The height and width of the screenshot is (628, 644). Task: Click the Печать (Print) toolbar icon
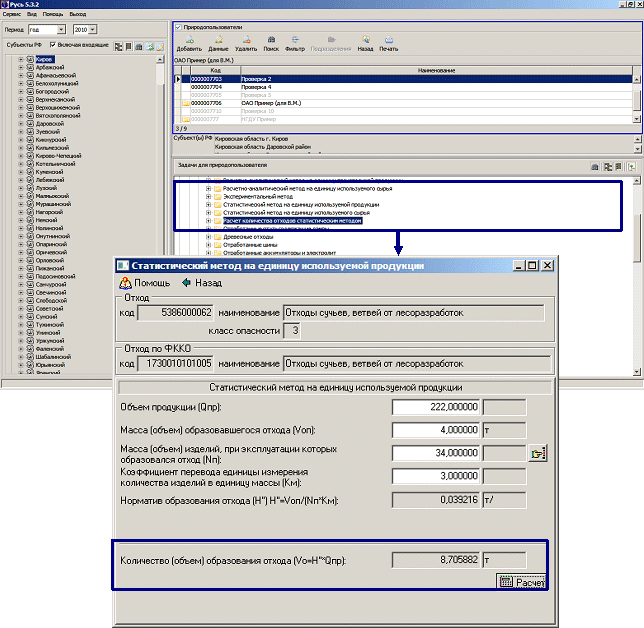tap(388, 40)
